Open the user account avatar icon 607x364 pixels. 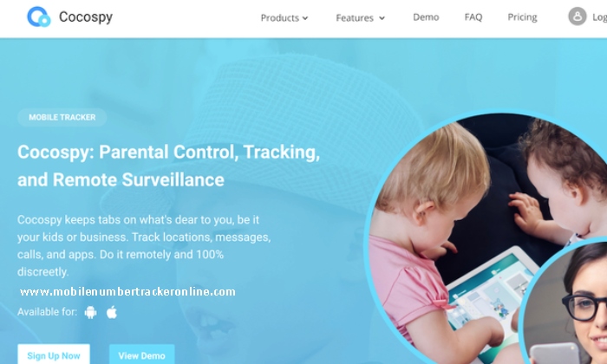pos(578,16)
